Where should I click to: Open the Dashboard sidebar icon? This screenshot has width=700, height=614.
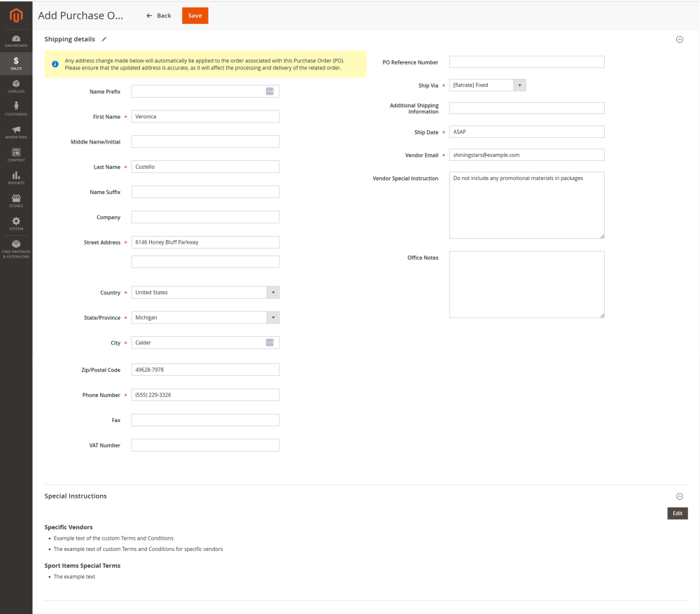click(16, 41)
